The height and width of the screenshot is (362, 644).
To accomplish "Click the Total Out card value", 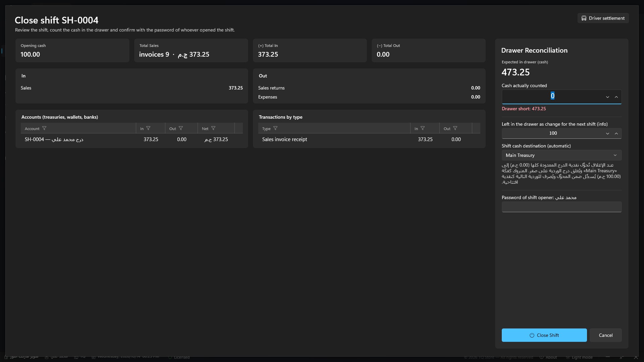I will pos(383,54).
